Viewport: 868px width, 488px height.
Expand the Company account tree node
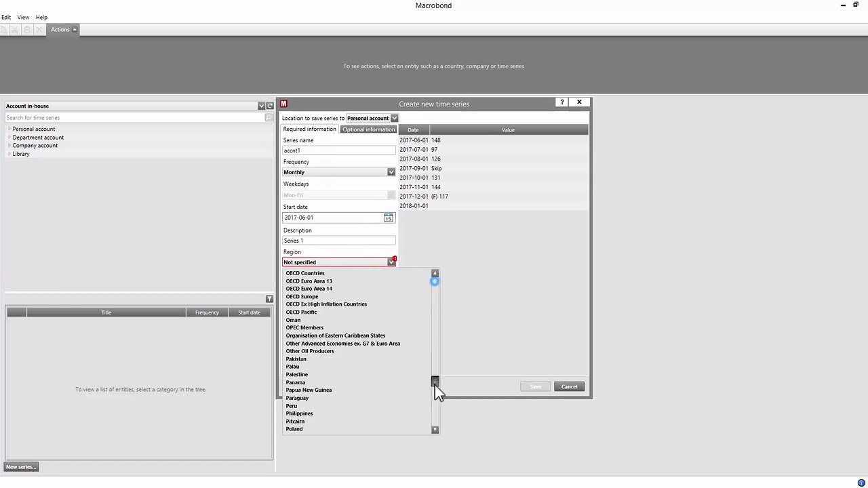coord(9,146)
